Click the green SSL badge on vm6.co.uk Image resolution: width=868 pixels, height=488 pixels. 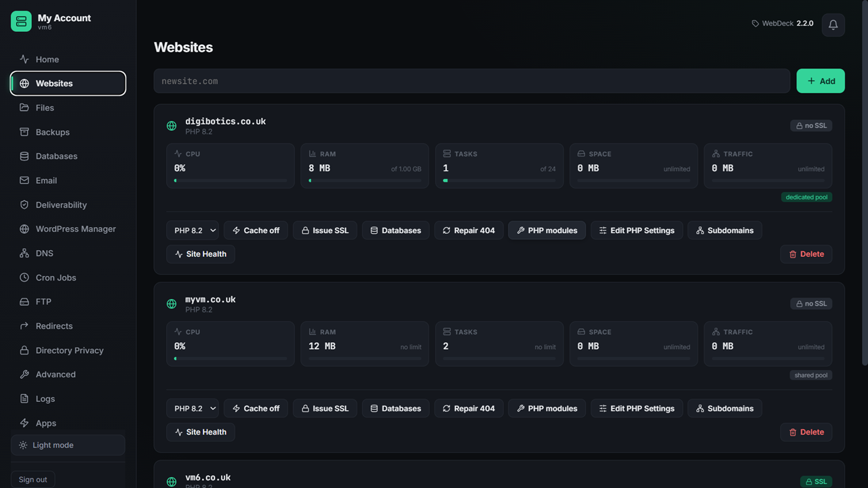816,482
